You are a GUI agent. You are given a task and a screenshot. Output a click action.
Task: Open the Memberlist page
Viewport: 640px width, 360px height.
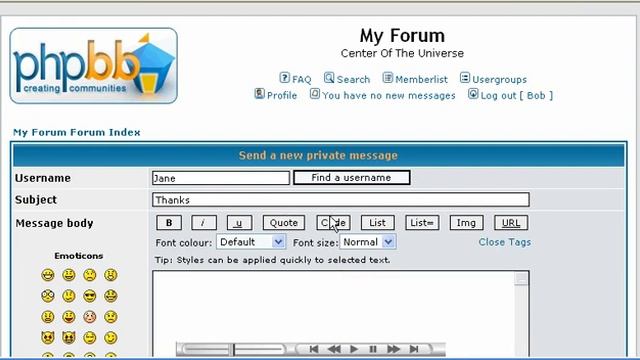pos(415,79)
